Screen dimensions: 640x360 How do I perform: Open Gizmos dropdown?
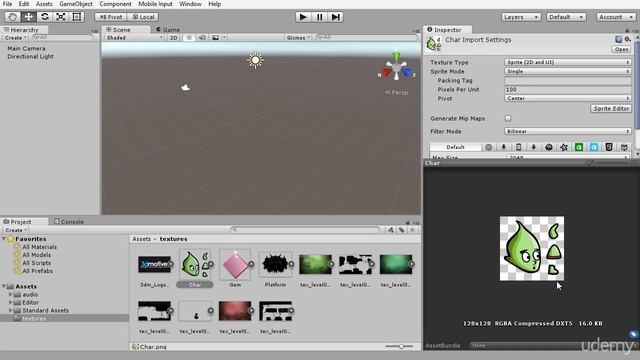pos(298,38)
